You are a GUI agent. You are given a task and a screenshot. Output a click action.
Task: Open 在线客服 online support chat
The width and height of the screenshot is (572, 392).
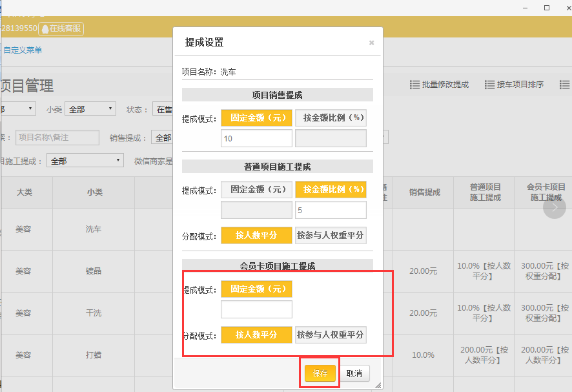[x=61, y=28]
